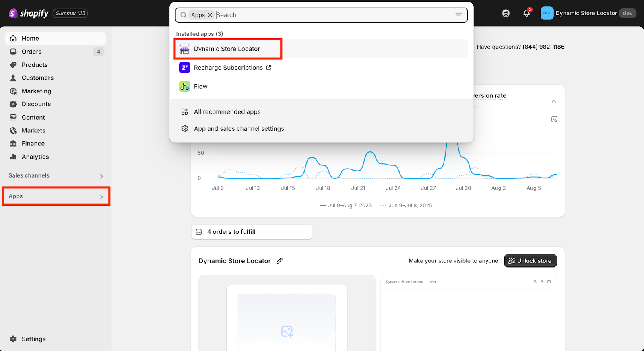Screen dimensions: 644x351
Task: Edit store name pencil icon
Action: point(279,261)
